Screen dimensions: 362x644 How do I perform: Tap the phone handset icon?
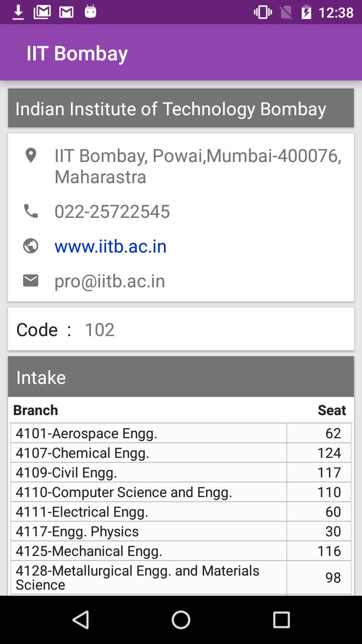[x=31, y=211]
